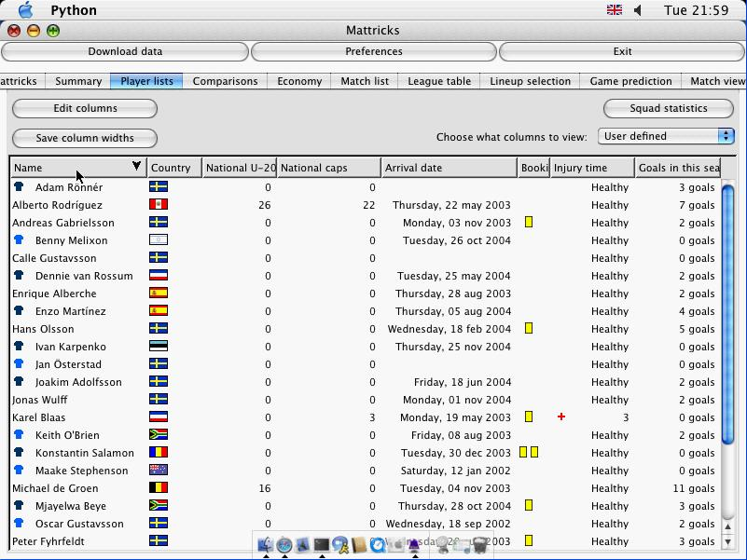Click the '7 goals' cell for Alberto Rodríguez
Screen dimensions: 747x560
pos(697,205)
